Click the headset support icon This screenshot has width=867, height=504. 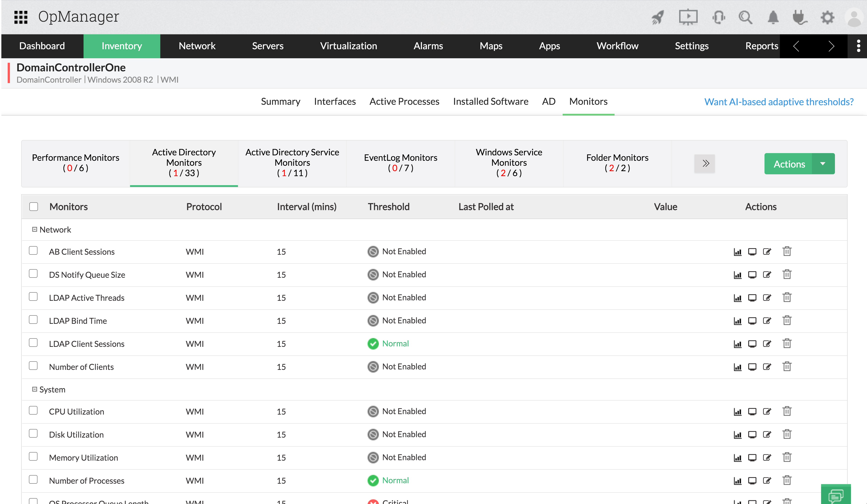click(718, 17)
